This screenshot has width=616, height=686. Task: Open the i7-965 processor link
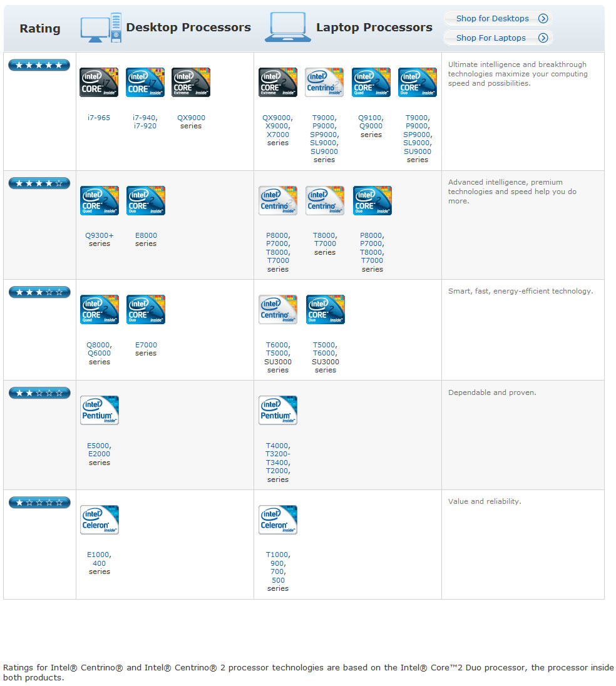coord(99,118)
